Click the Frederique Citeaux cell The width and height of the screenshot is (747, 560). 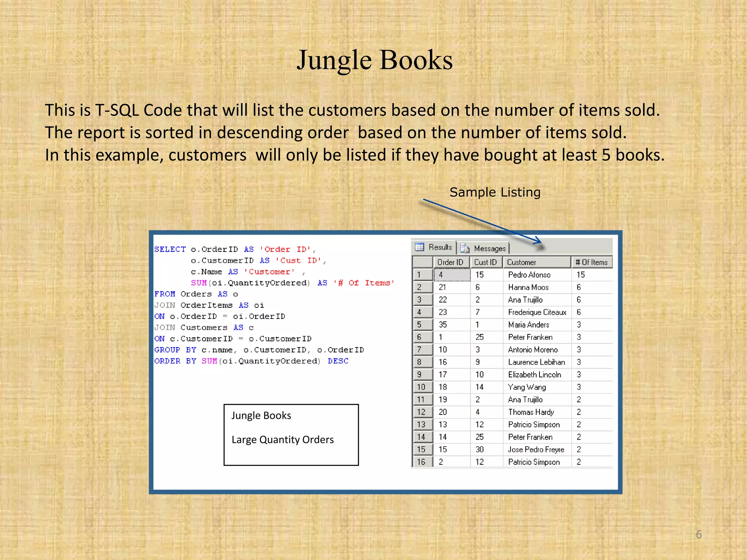[x=537, y=312]
